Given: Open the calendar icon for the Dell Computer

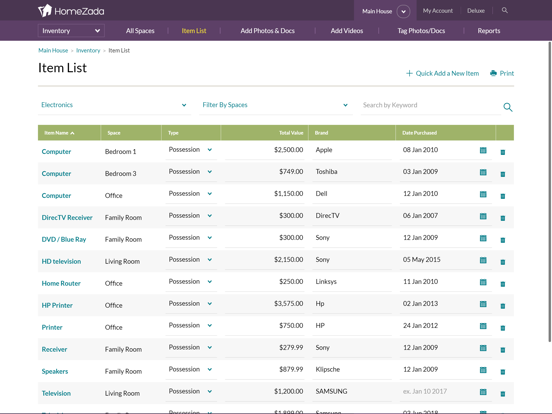Looking at the screenshot, I should [483, 194].
